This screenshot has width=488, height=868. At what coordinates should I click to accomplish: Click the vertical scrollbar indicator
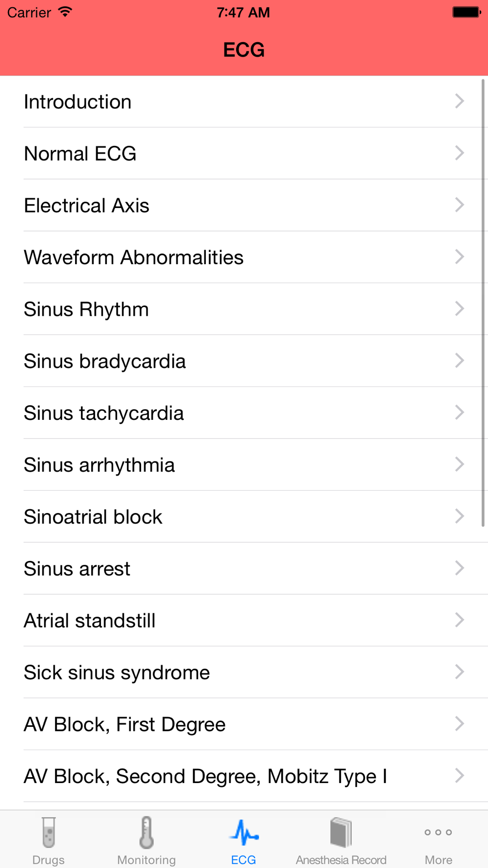pos(483,303)
